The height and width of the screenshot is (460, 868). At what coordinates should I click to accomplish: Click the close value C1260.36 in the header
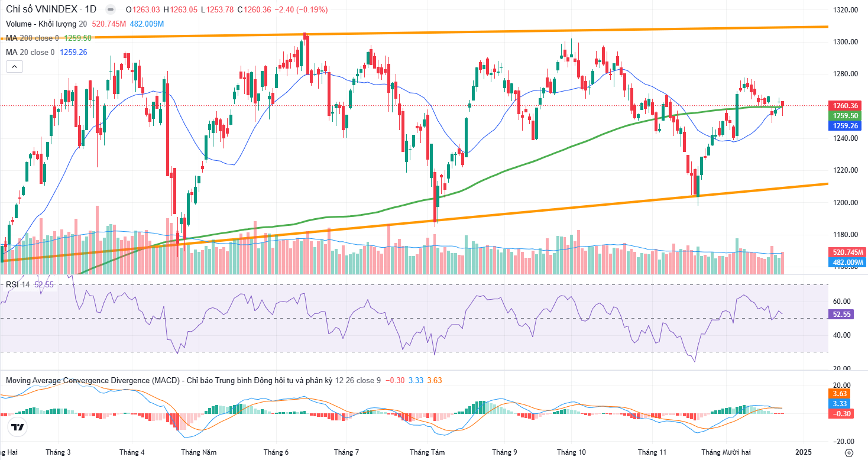(x=253, y=9)
